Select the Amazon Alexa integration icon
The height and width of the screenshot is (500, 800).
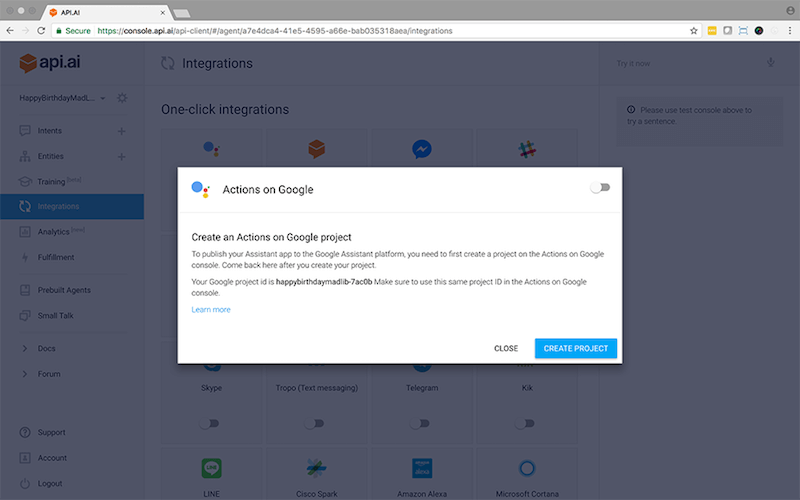click(422, 468)
